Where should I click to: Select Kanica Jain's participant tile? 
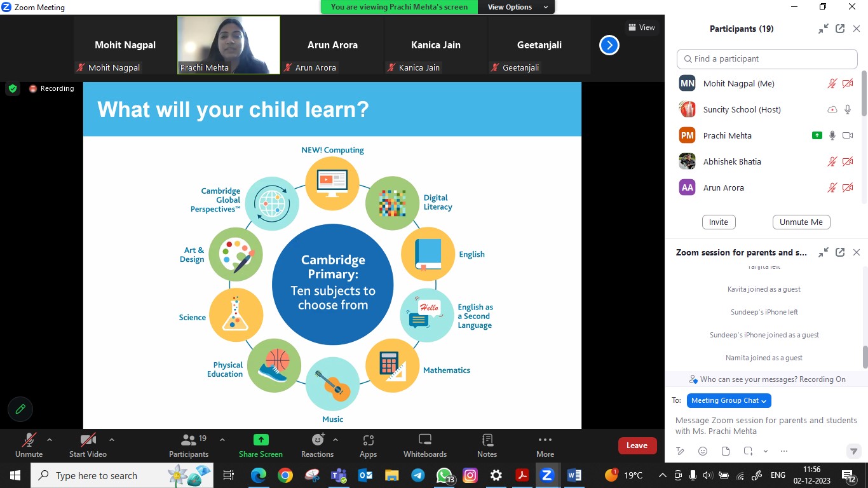[436, 45]
